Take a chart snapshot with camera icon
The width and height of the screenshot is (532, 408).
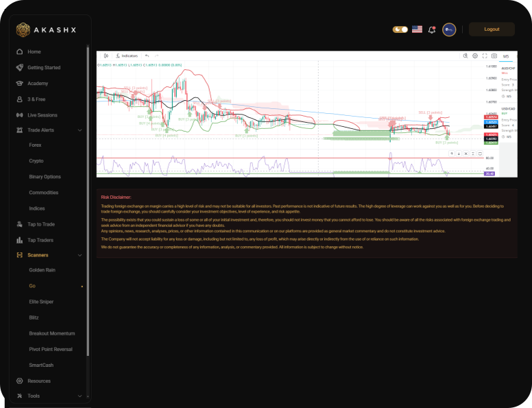(494, 56)
